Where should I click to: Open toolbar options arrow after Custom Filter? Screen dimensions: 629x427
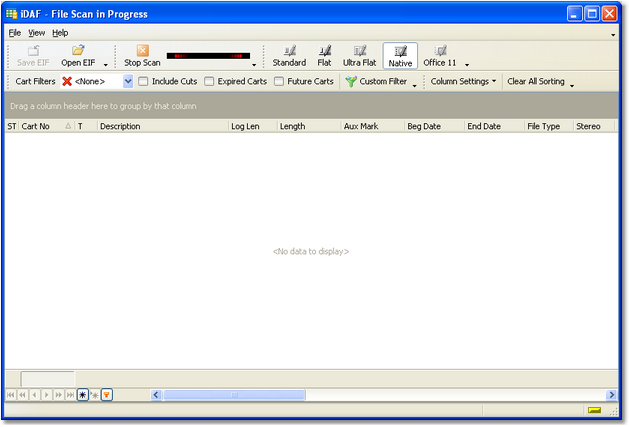point(414,85)
